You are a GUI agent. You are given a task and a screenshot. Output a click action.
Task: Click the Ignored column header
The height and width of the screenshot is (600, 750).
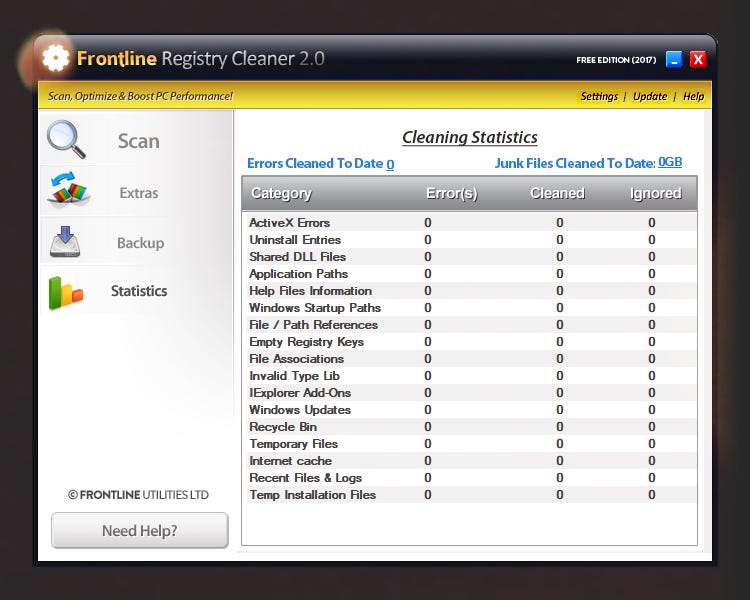pos(655,193)
